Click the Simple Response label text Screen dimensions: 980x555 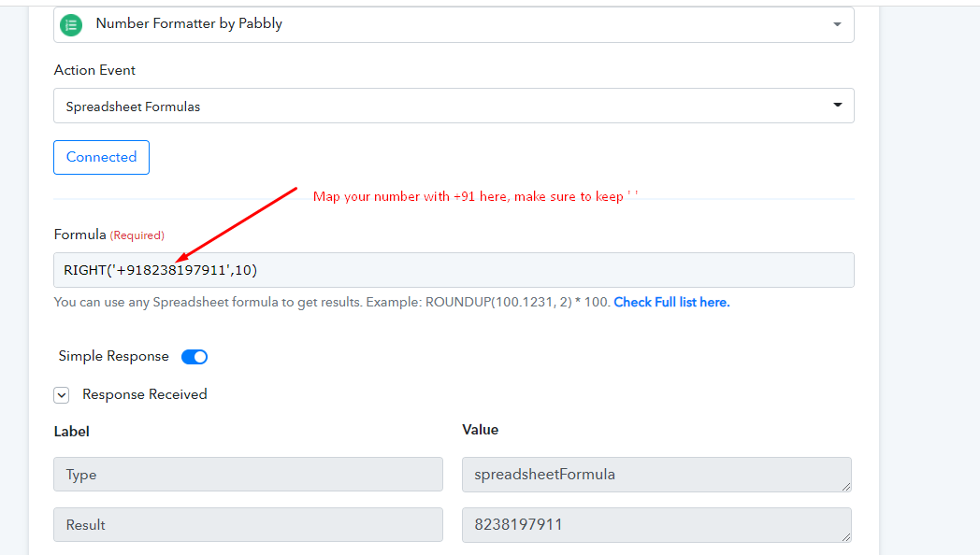tap(114, 356)
